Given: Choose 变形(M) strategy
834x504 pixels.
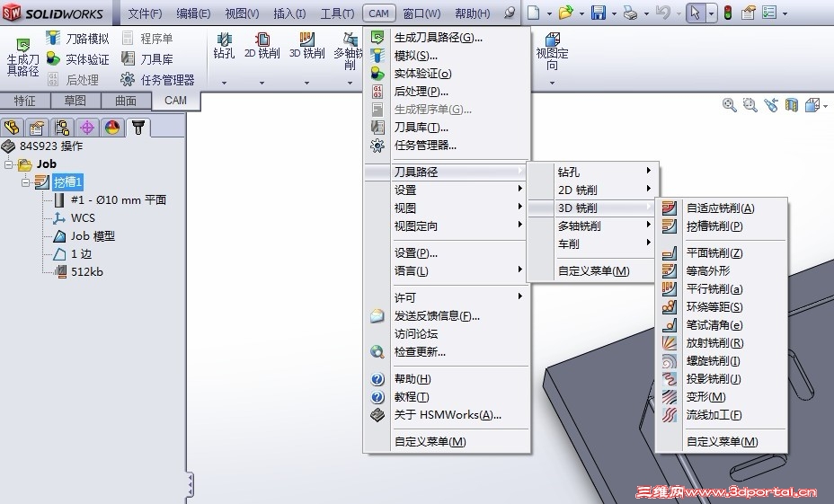Looking at the screenshot, I should tap(721, 396).
